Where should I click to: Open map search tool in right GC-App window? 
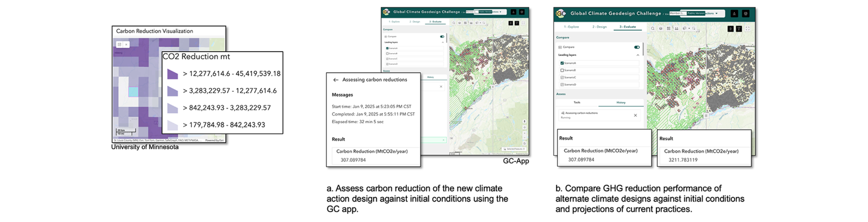pos(653,28)
